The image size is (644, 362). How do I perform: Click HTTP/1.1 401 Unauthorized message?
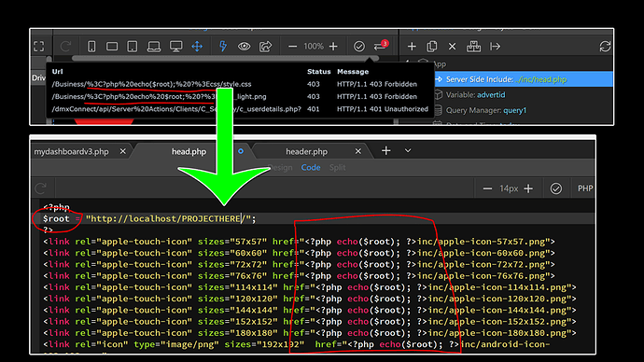pyautogui.click(x=383, y=109)
